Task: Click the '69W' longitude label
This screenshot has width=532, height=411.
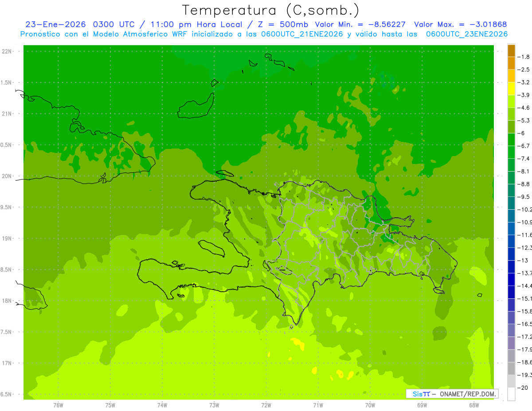Action: (422, 405)
